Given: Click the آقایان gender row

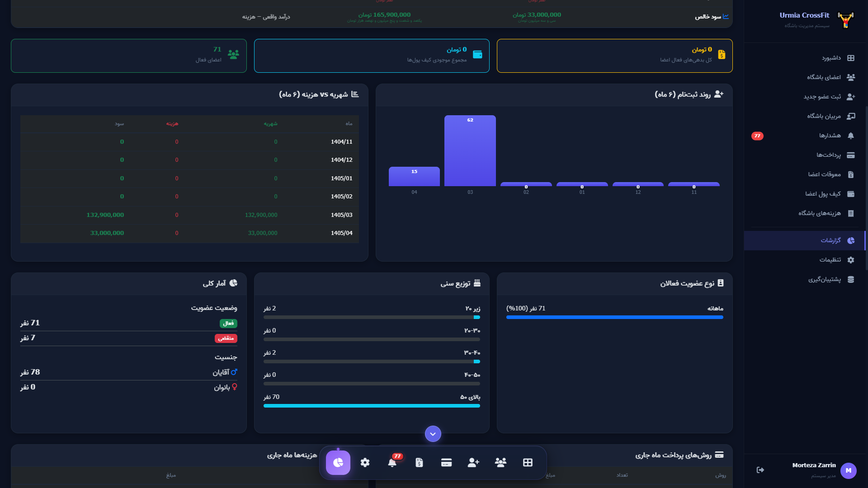Looking at the screenshot, I should click(x=129, y=372).
